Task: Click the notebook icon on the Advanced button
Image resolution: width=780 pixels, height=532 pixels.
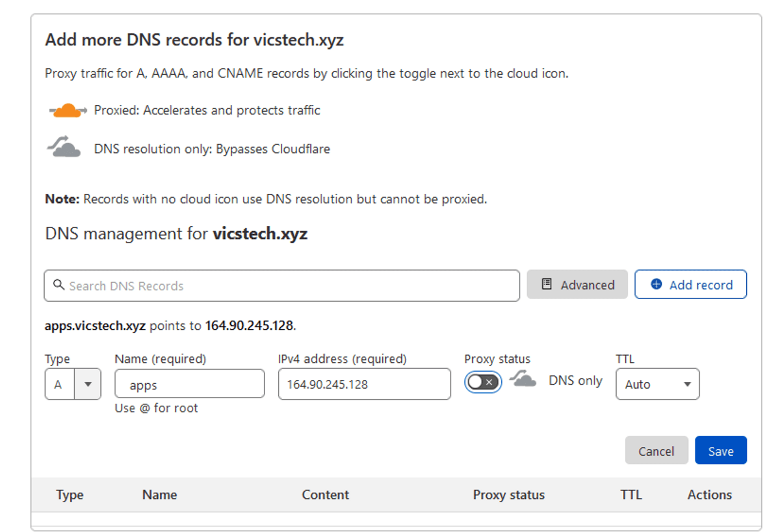Action: 547,284
